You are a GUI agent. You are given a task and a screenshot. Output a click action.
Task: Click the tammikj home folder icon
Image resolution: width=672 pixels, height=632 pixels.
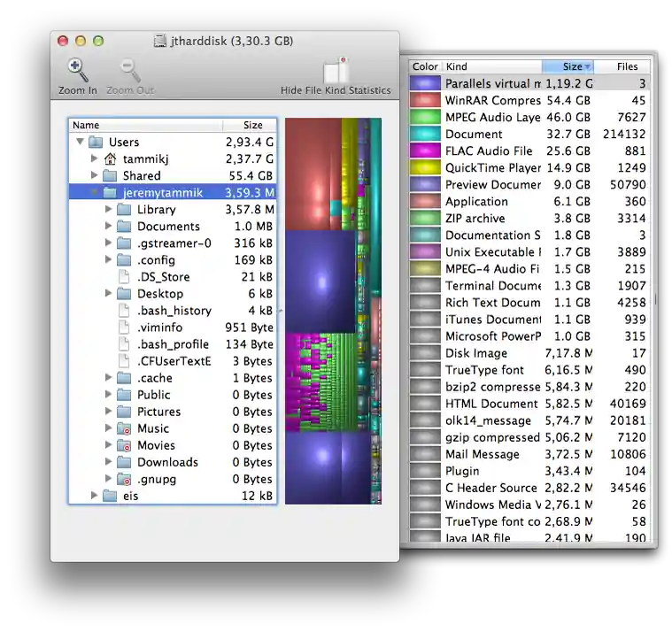[110, 159]
